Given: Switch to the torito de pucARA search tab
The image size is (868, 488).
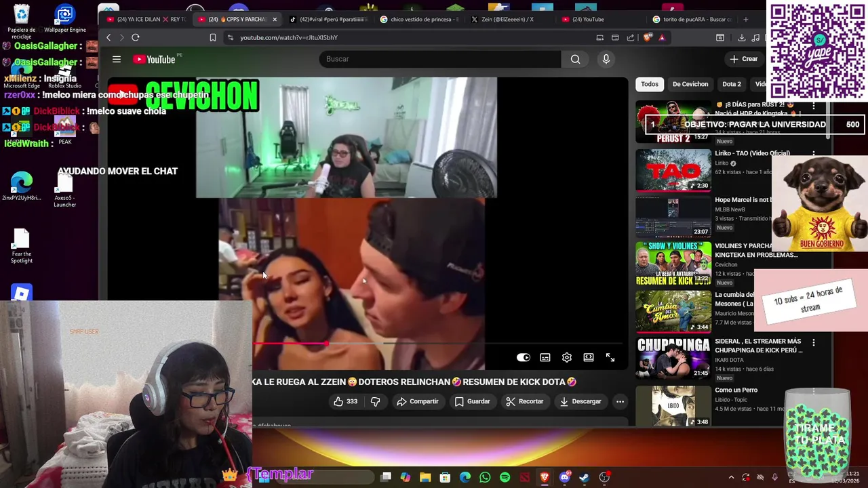Looking at the screenshot, I should [x=693, y=19].
